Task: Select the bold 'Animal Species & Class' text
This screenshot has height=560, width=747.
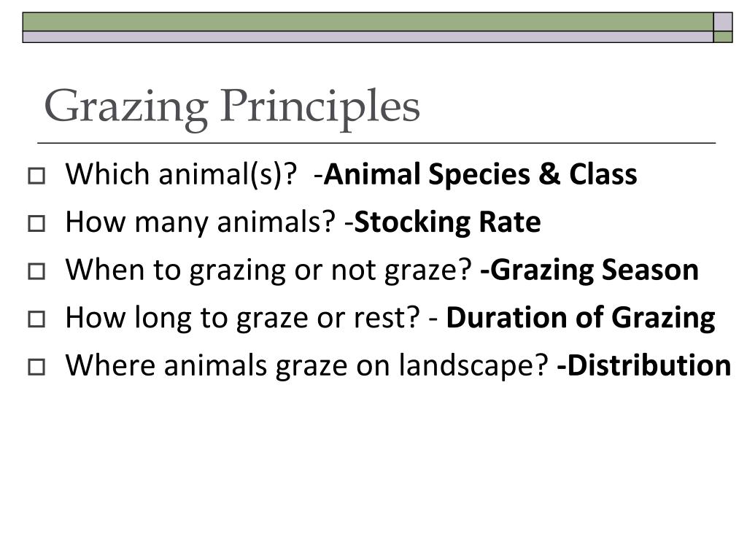Action: [x=480, y=174]
